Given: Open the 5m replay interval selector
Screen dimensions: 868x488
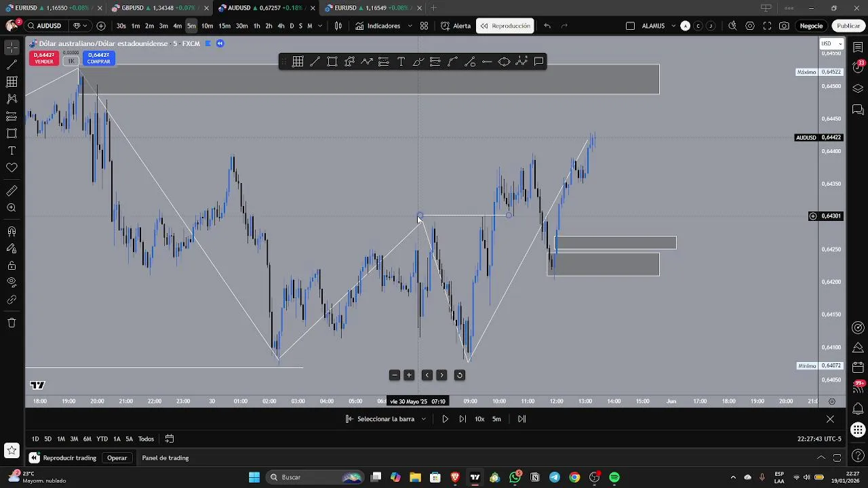Looking at the screenshot, I should click(x=496, y=419).
